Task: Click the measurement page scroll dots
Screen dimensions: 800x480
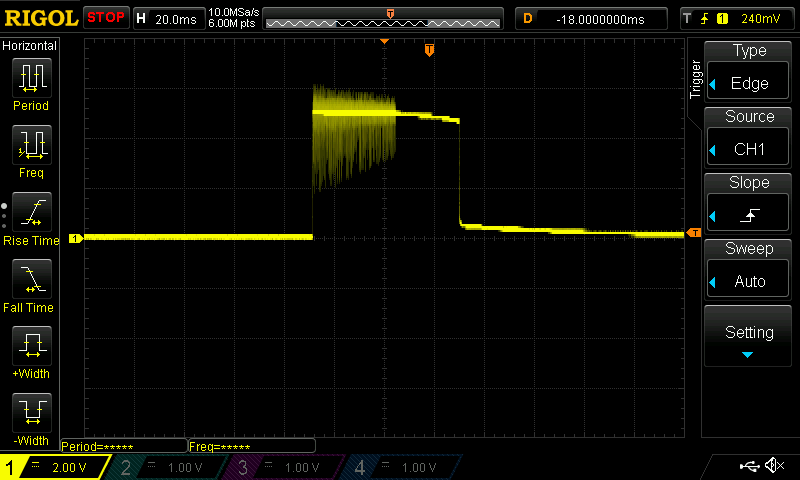Action: click(4, 216)
